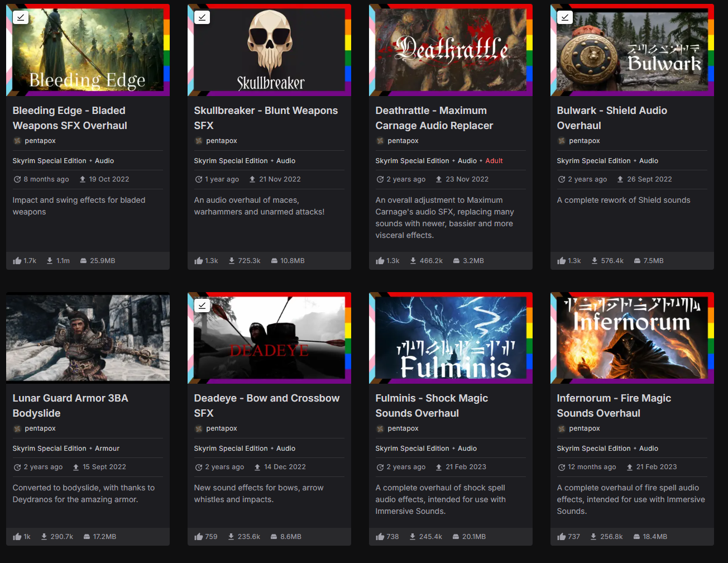The image size is (728, 563).
Task: Open Bleeding Edge - Bladed Weapons SFX Overhaul title
Action: point(70,118)
